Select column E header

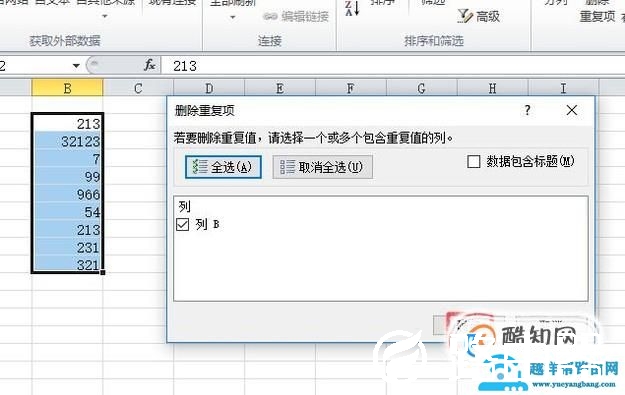[x=280, y=88]
